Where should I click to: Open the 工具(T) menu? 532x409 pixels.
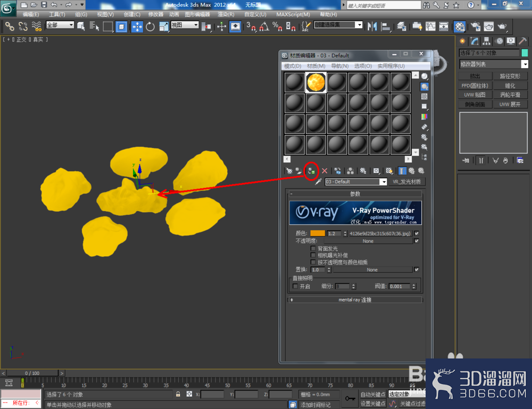pyautogui.click(x=57, y=14)
